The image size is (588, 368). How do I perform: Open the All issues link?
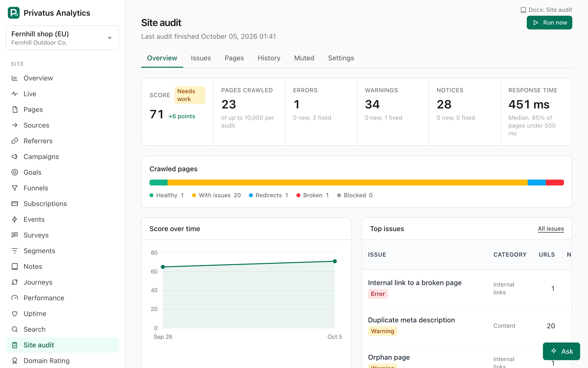[551, 229]
